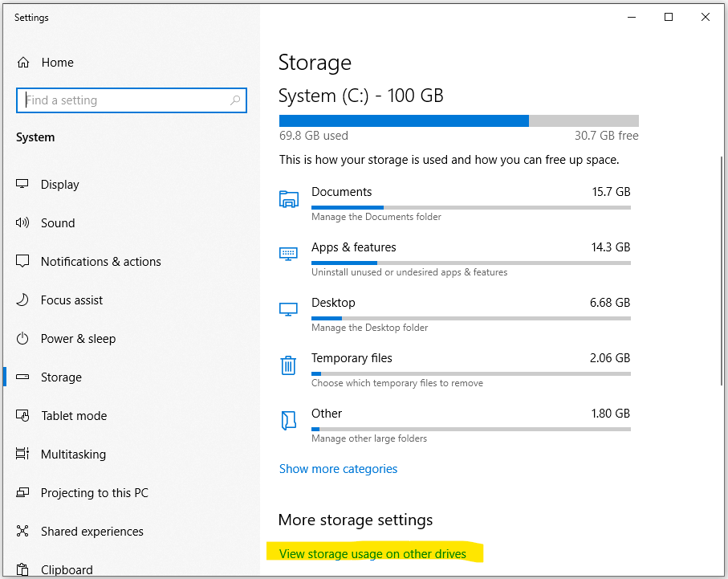Screen dimensions: 728x579
Task: Click the Focus assist moon icon
Action: click(22, 300)
